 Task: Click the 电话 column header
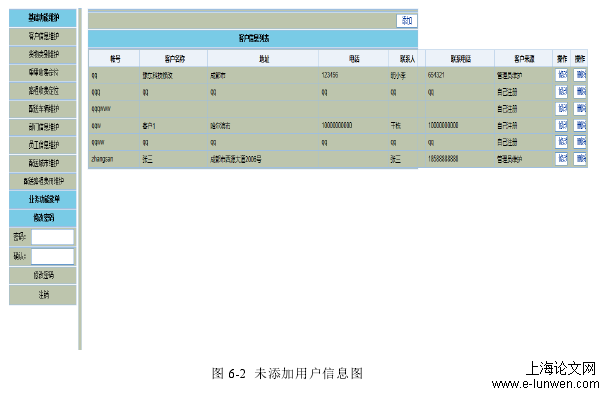pyautogui.click(x=354, y=59)
